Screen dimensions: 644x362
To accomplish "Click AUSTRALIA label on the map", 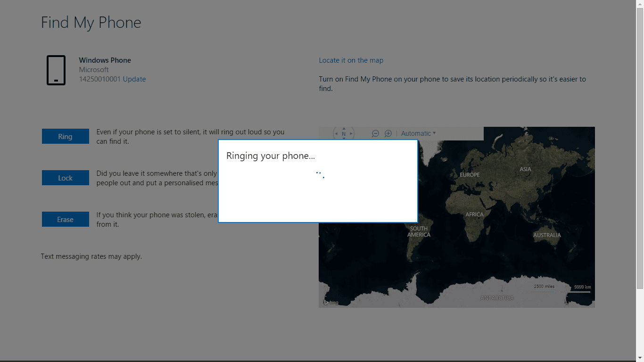I will pos(547,235).
